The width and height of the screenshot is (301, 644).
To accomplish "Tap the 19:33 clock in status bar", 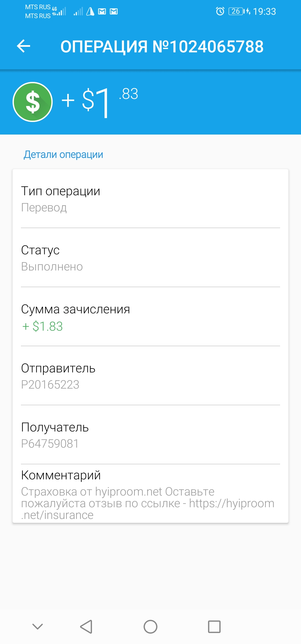I will pyautogui.click(x=264, y=11).
